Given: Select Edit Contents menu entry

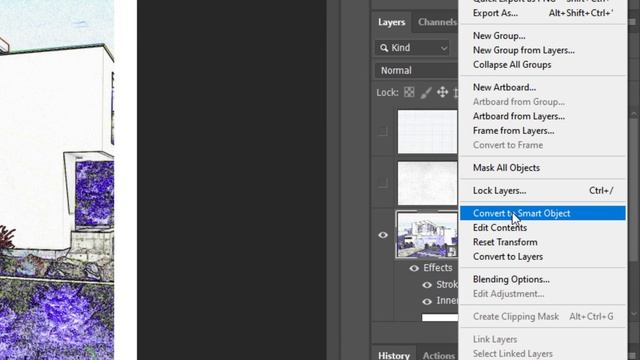Looking at the screenshot, I should (543, 228).
